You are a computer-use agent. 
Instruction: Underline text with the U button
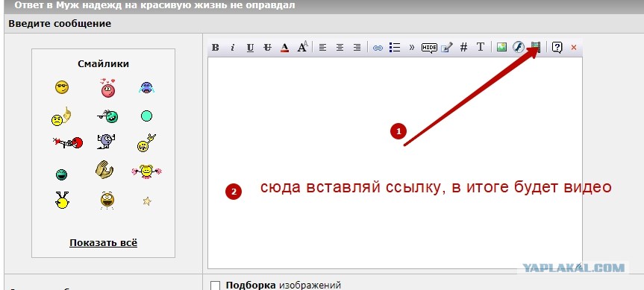point(250,48)
